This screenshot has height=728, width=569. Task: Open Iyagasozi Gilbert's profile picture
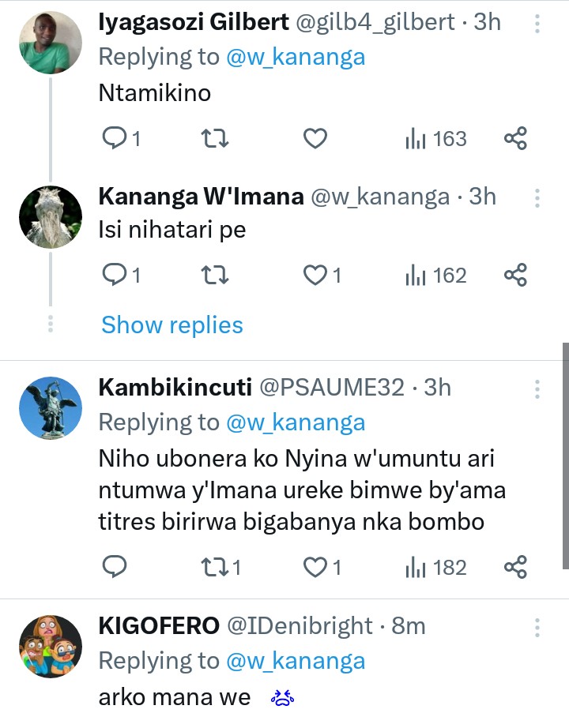coord(51,43)
